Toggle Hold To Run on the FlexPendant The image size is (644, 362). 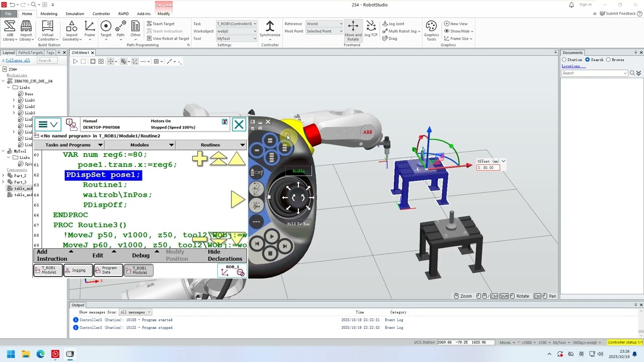[298, 224]
